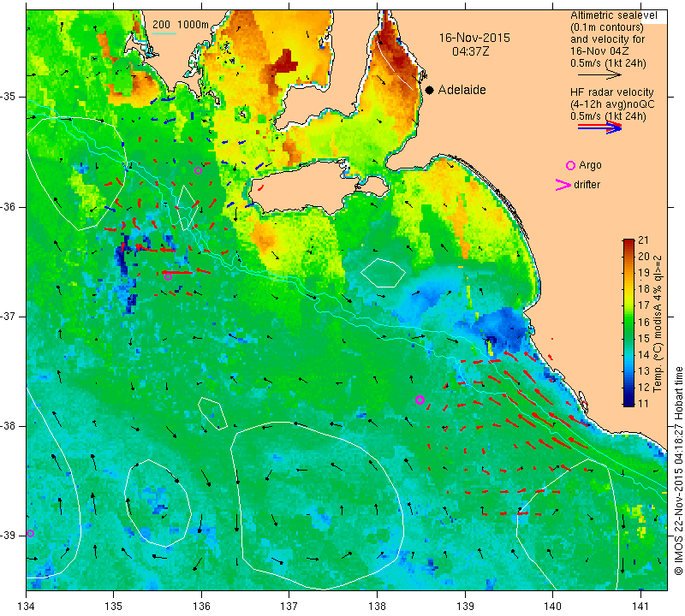The image size is (685, 616).
Task: Click the dark blue cold patch near 139.5°E, 37.2°S
Action: (503, 330)
